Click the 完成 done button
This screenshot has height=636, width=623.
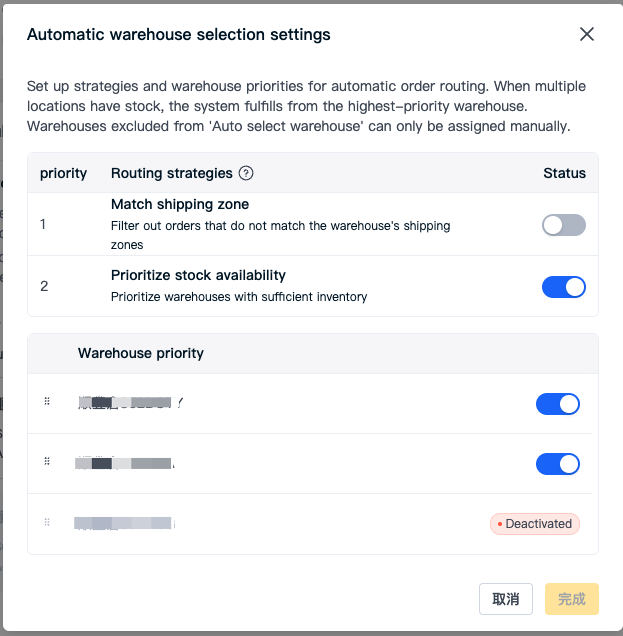pos(571,599)
